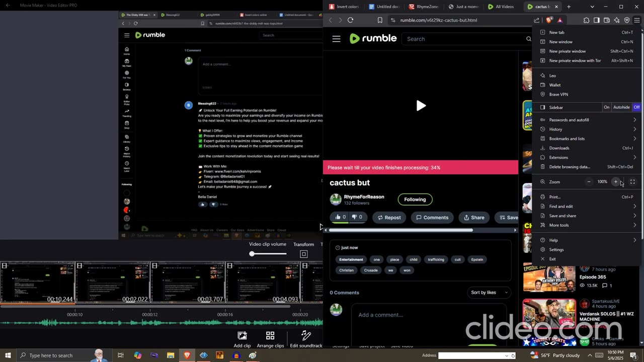Screen dimensions: 644x362
Task: Open the Sort by likes dropdown
Action: (x=489, y=293)
